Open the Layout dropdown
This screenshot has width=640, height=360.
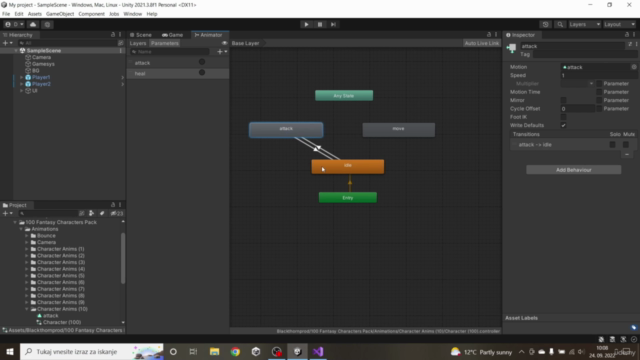point(620,24)
